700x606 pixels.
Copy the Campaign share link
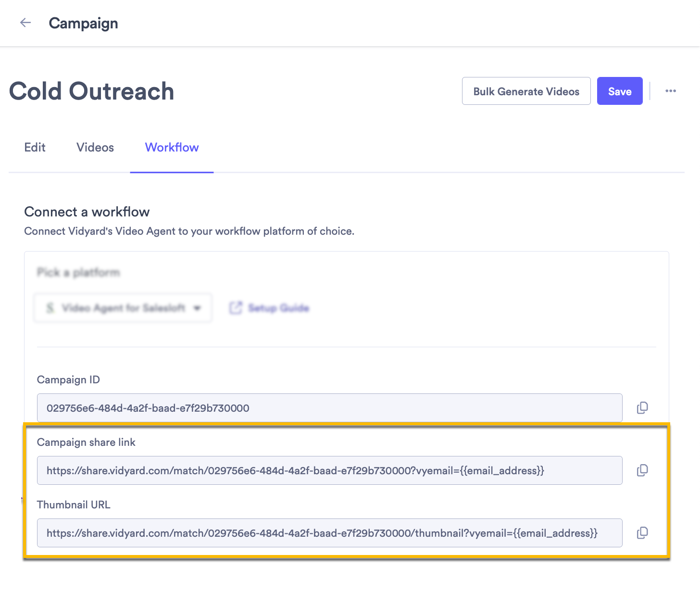click(x=642, y=470)
